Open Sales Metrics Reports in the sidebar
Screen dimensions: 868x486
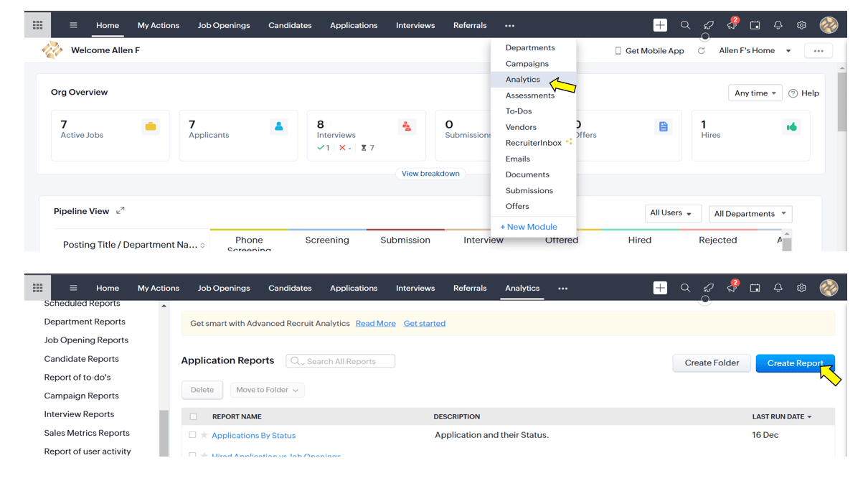[x=87, y=433]
